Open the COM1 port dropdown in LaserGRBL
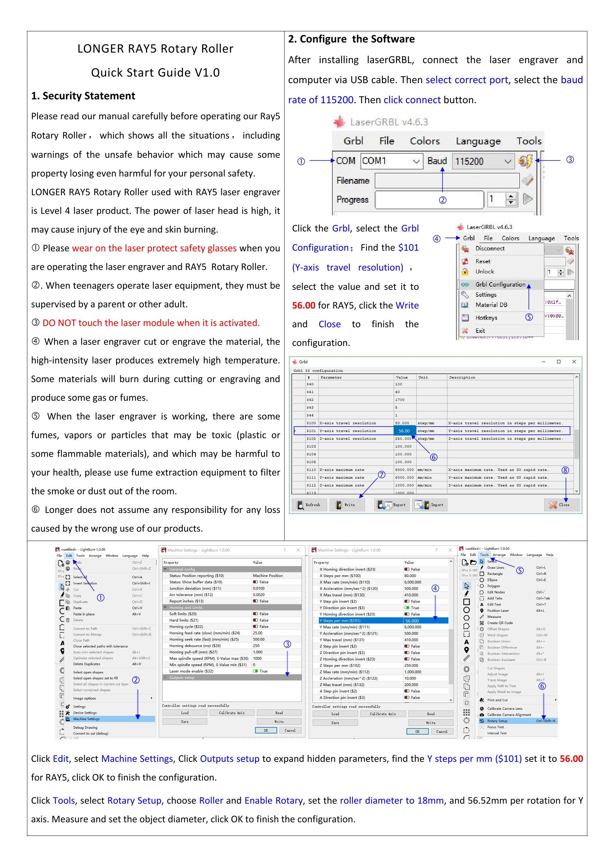Screen dimensions: 614x868 [391, 161]
